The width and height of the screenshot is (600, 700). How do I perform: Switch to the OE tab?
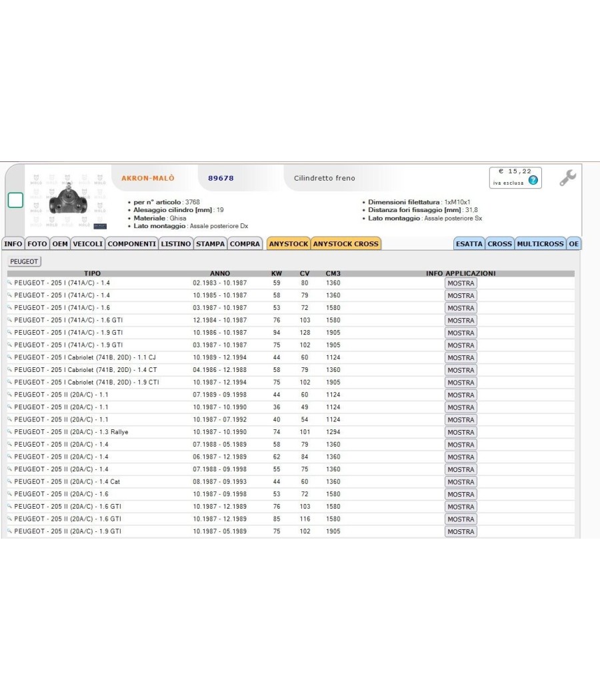coord(573,244)
